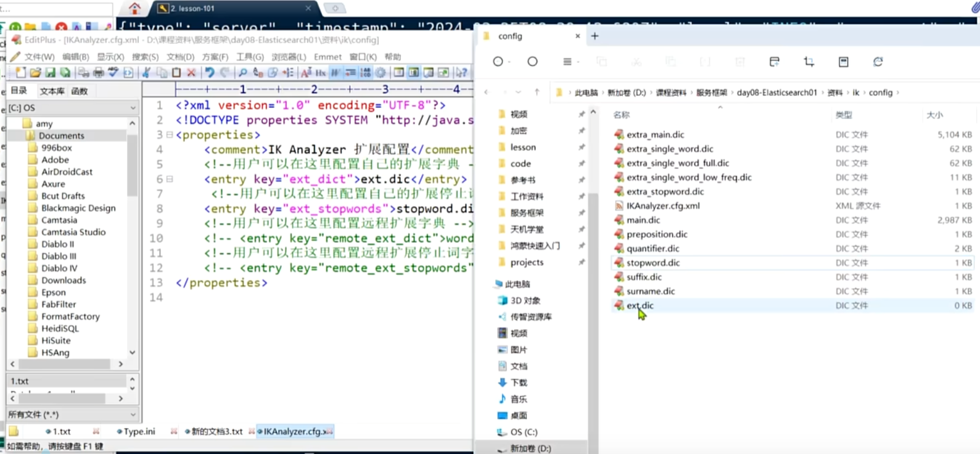Click the Save All icon in EditPlus

[64, 72]
